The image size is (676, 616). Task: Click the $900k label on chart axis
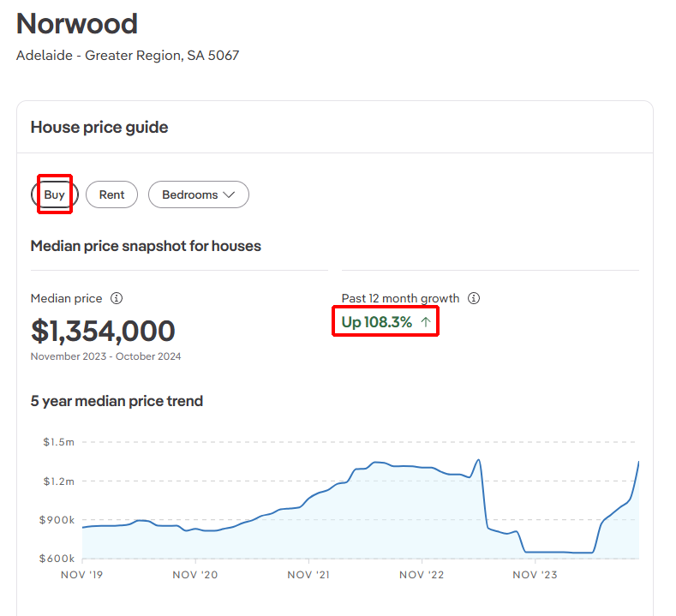(x=58, y=520)
